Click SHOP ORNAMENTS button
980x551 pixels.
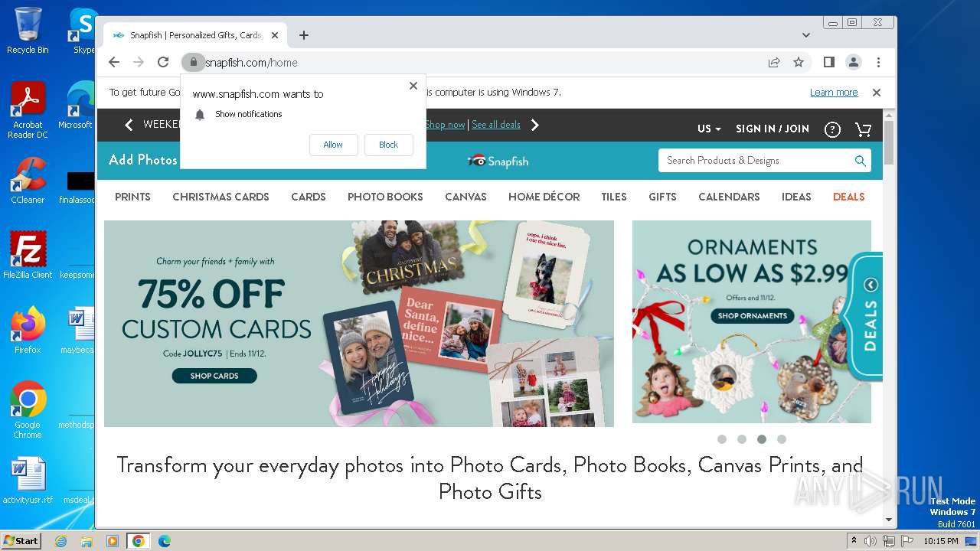click(752, 315)
